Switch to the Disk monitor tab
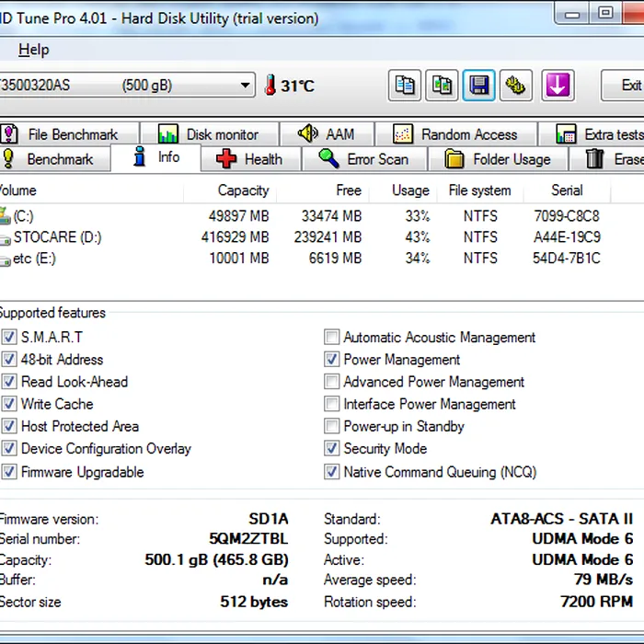The image size is (644, 644). (209, 134)
